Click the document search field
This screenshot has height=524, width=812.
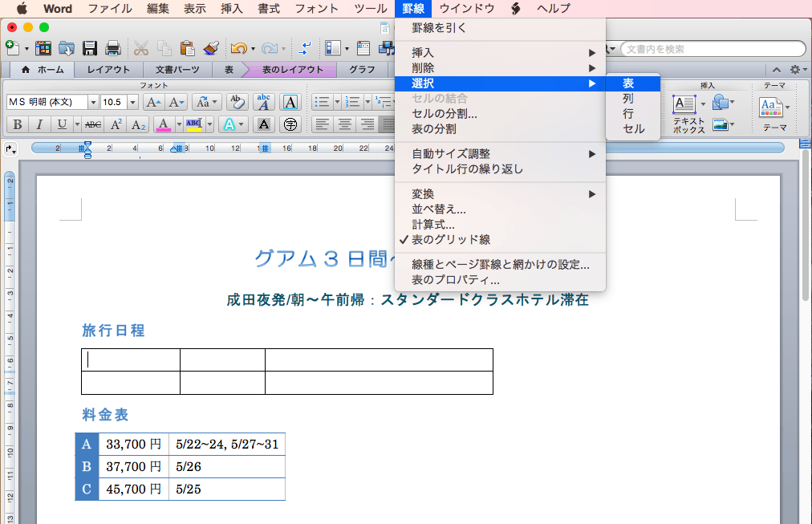coord(713,49)
